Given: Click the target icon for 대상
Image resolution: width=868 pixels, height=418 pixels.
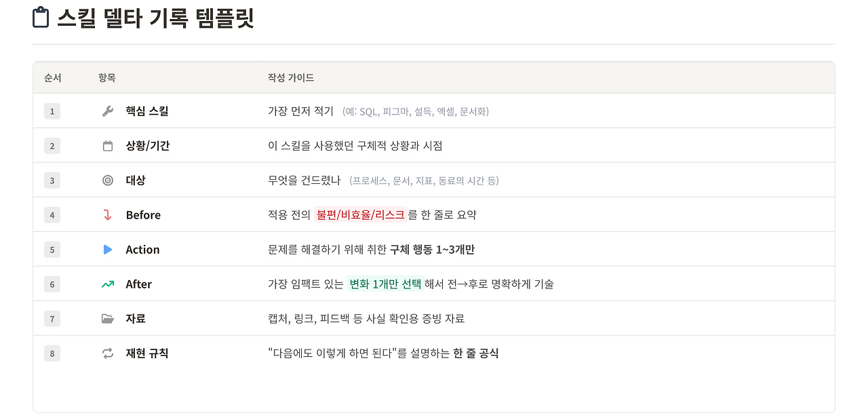Looking at the screenshot, I should point(108,180).
